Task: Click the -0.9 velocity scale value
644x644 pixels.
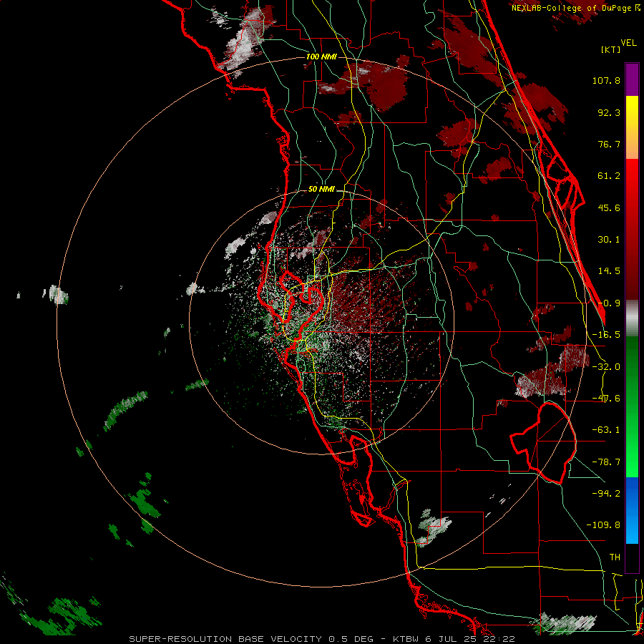Action: (609, 303)
